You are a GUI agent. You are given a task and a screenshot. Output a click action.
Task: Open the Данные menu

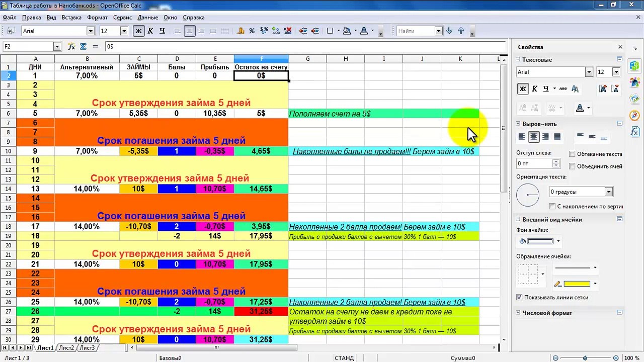coord(147,17)
